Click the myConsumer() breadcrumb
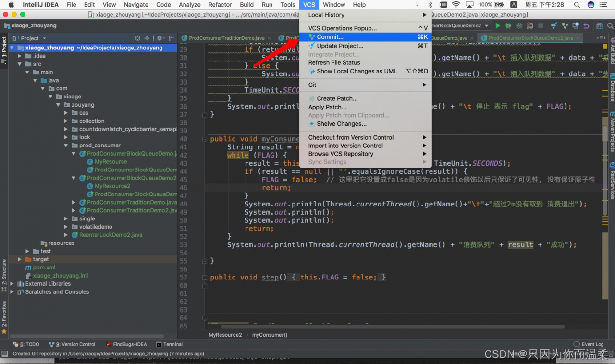615x364 pixels. 270,335
